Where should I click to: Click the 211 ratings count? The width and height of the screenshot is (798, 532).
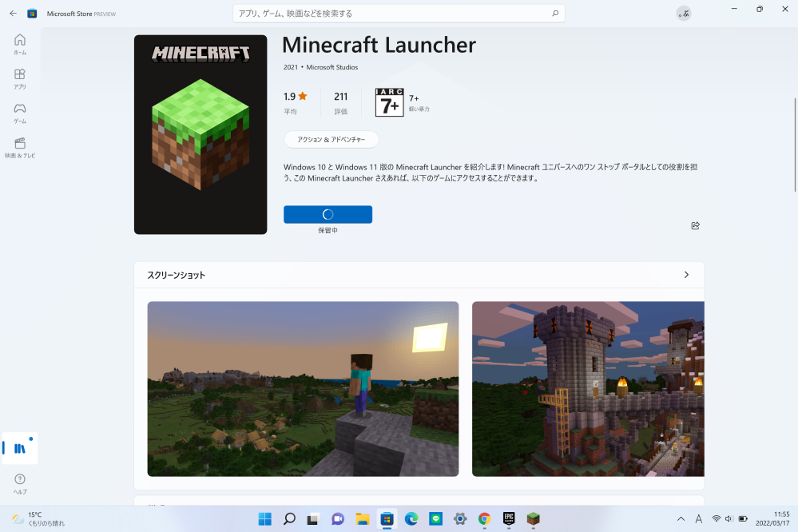340,97
